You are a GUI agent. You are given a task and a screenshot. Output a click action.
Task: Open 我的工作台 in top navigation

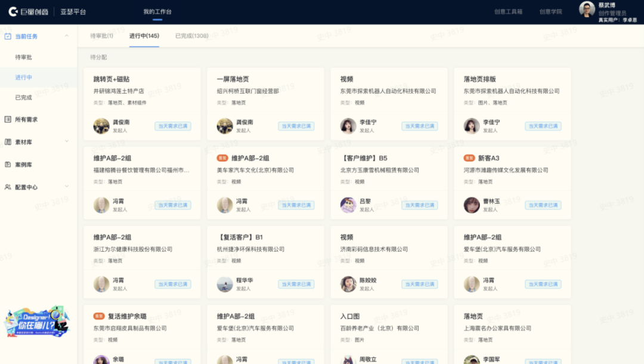(157, 11)
